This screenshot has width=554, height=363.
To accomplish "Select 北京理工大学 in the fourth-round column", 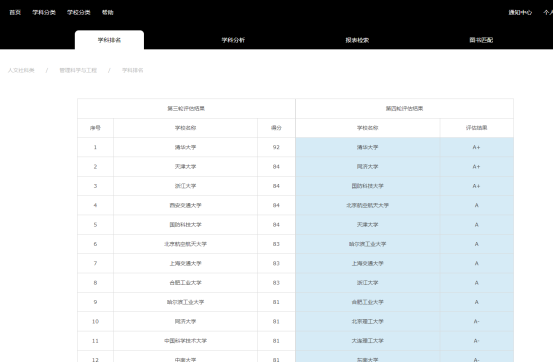I will [x=367, y=321].
